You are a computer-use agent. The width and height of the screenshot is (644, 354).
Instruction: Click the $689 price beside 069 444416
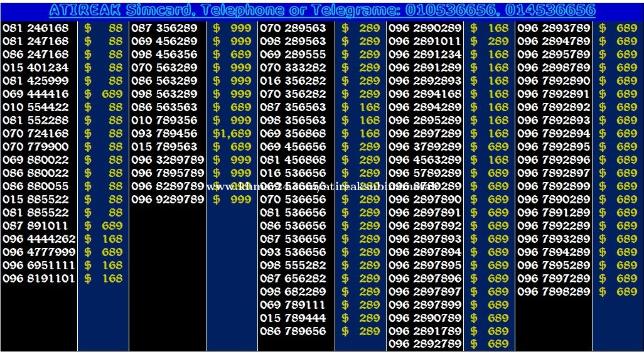103,94
